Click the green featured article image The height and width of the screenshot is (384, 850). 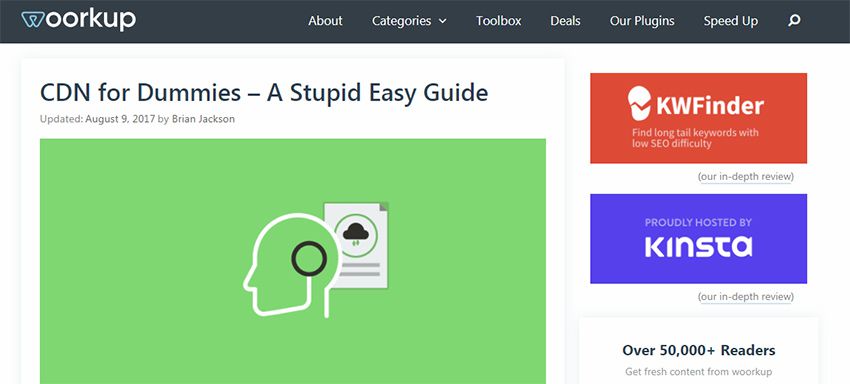(293, 261)
